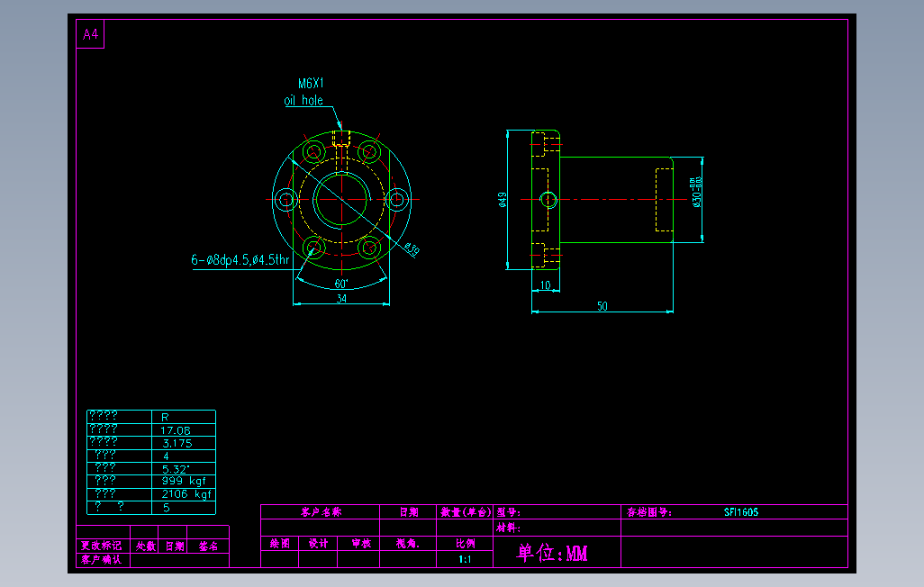Click the 34 width dimension text
Image resolution: width=924 pixels, height=587 pixels.
pos(341,299)
